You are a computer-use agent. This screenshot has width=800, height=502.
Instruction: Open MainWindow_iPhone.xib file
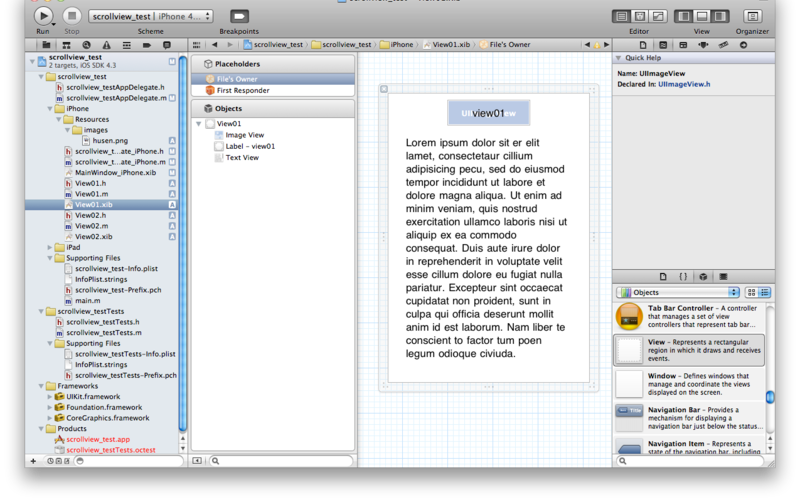tap(115, 173)
